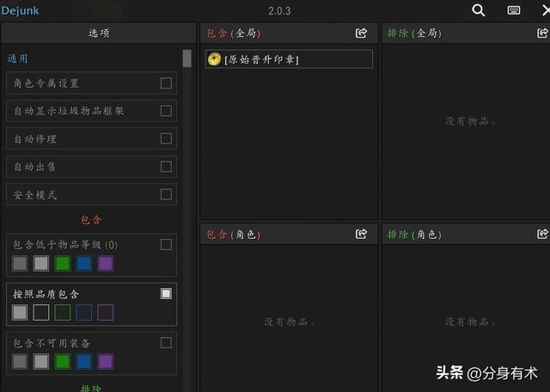Click 没有物品 text in 包含 (角色) list
This screenshot has height=392, width=550.
tap(289, 322)
